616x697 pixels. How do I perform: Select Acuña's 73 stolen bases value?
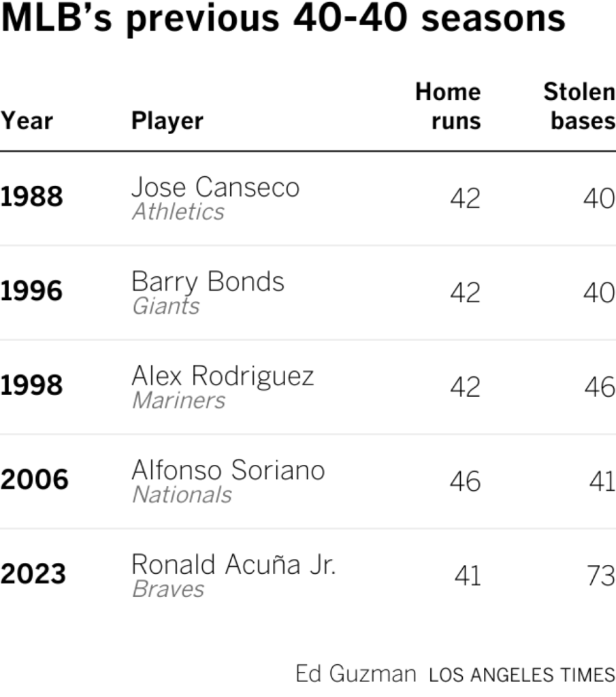click(x=601, y=576)
